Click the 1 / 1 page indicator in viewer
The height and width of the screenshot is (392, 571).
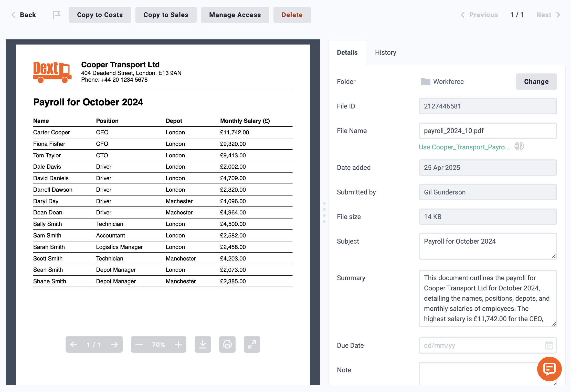(94, 345)
